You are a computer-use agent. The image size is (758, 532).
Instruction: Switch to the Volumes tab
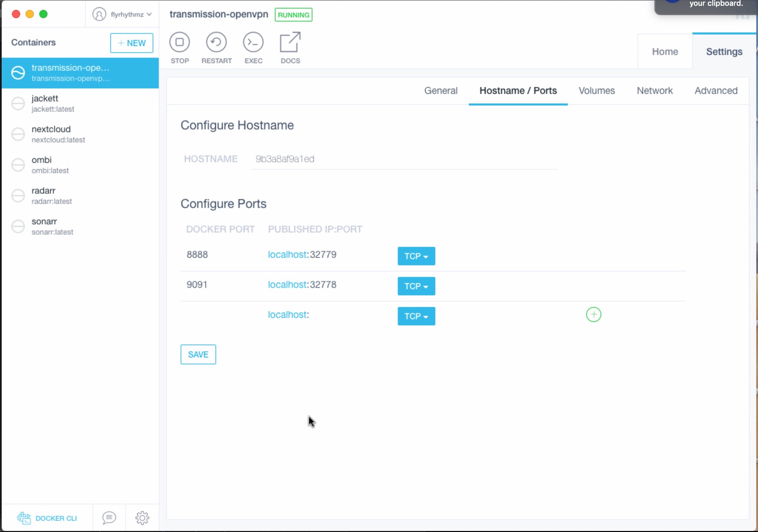pos(596,90)
